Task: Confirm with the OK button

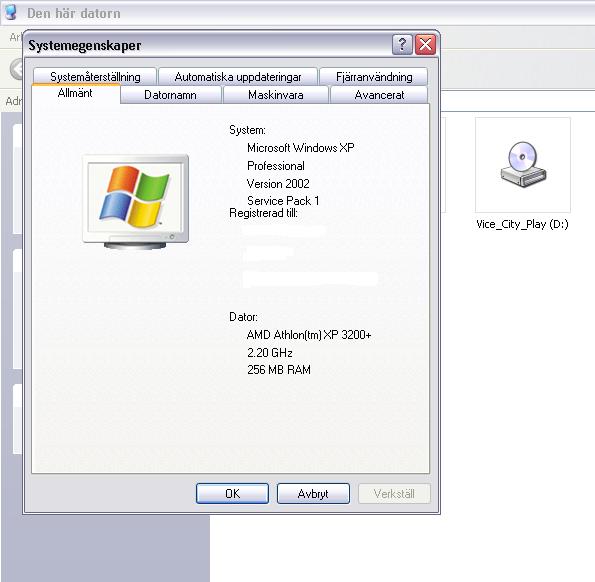Action: (x=232, y=493)
